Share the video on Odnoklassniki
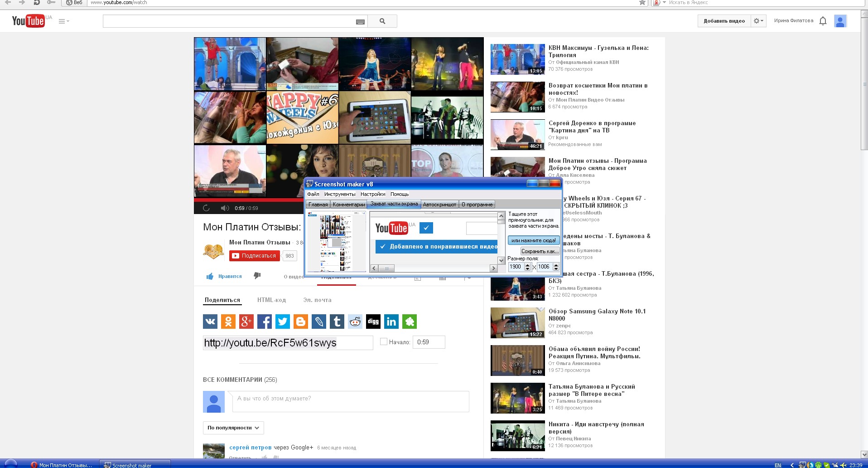The width and height of the screenshot is (868, 468). pos(228,322)
